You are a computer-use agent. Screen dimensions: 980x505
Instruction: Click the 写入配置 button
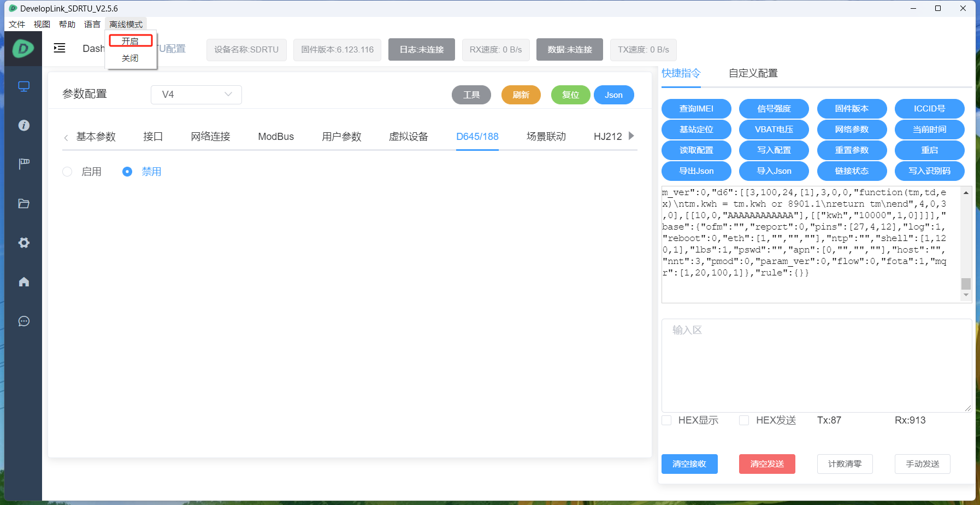pos(774,150)
